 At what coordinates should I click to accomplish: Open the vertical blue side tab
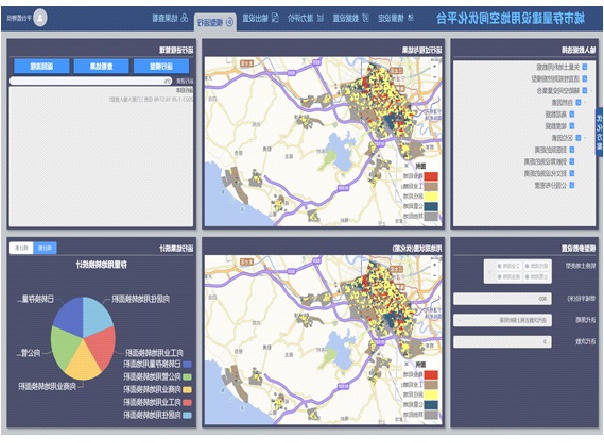click(599, 132)
